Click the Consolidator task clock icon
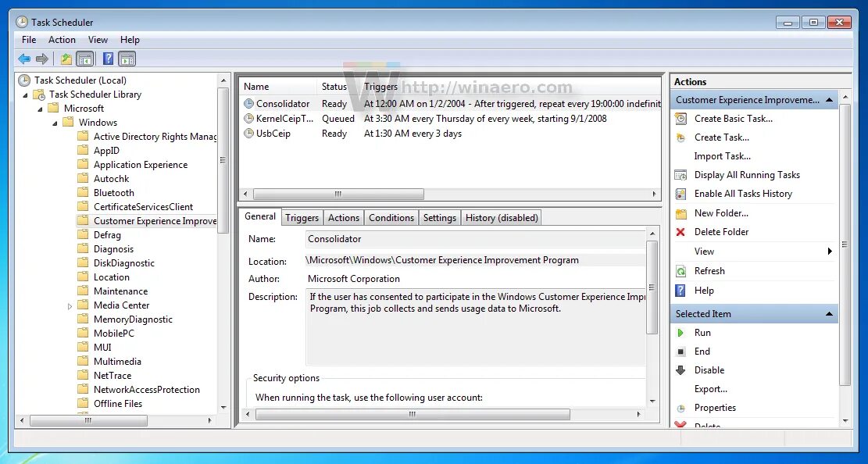Screen dimensions: 868x464 point(249,104)
